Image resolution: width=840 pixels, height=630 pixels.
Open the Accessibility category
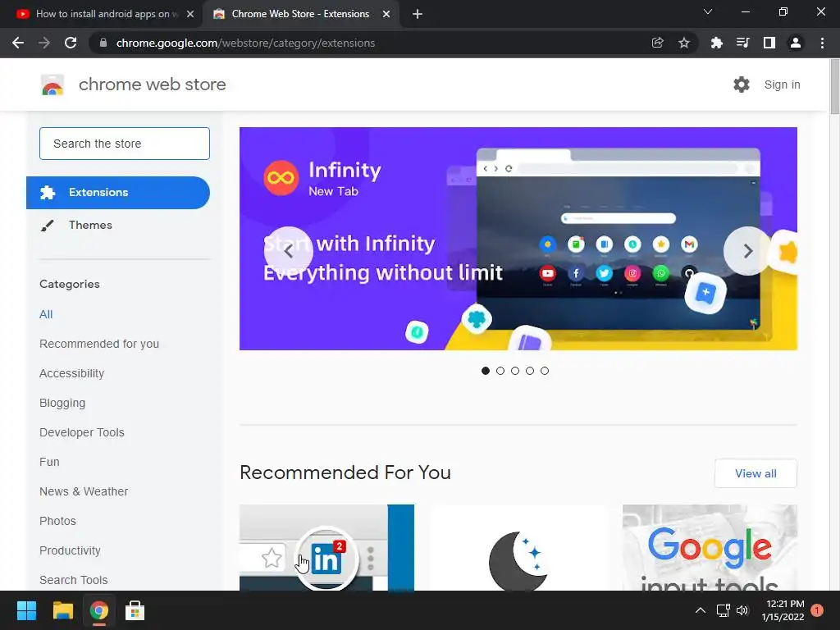click(x=72, y=373)
